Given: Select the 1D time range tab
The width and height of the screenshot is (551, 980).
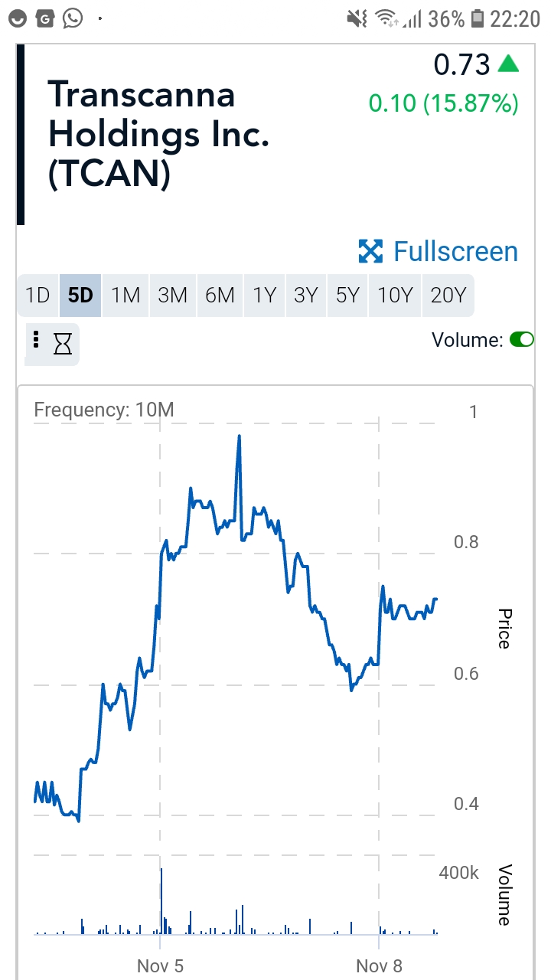Looking at the screenshot, I should tap(37, 296).
